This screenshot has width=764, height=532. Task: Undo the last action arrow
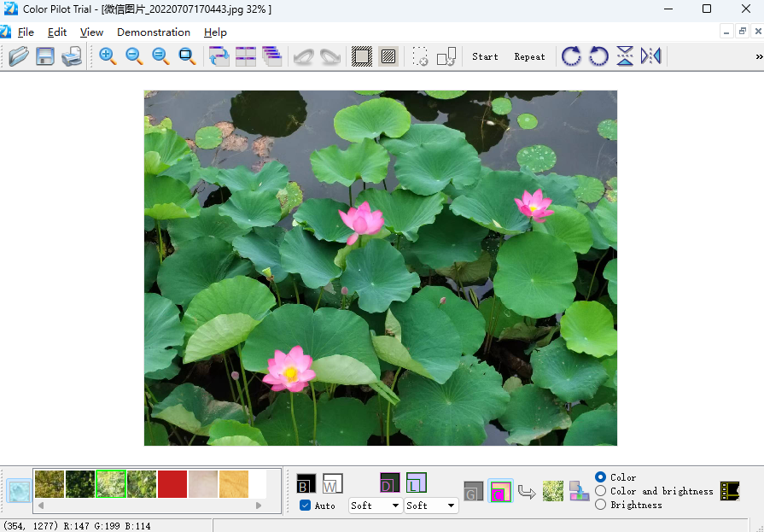click(304, 56)
